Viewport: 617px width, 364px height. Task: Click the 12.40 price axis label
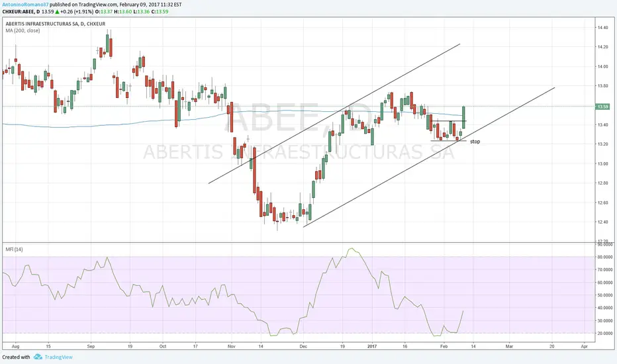[602, 222]
